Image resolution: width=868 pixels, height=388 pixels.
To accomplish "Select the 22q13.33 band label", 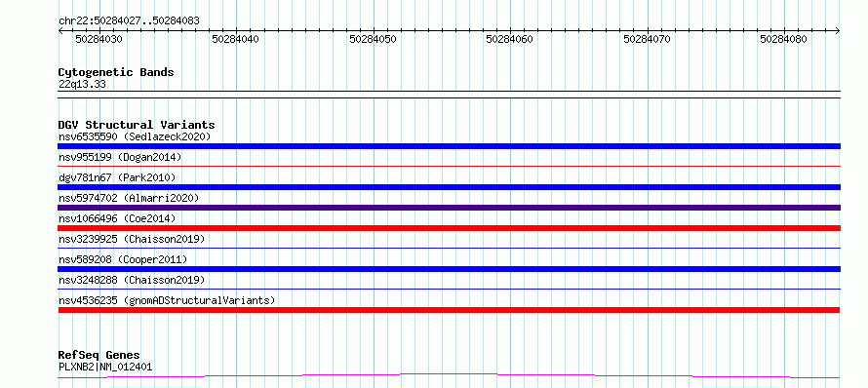I will (82, 85).
